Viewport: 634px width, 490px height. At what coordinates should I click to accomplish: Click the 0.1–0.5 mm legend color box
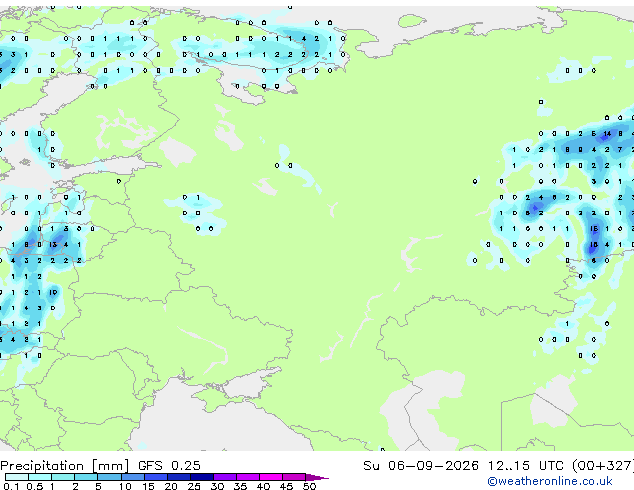(17, 477)
